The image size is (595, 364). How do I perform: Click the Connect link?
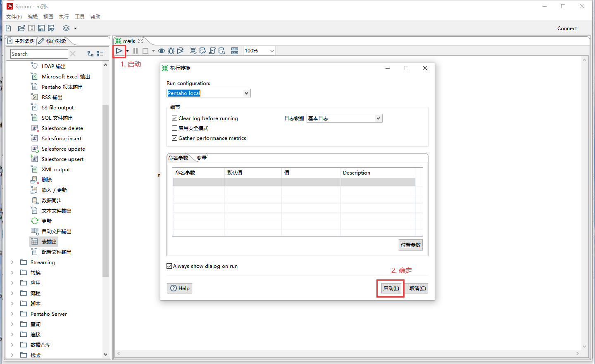567,28
